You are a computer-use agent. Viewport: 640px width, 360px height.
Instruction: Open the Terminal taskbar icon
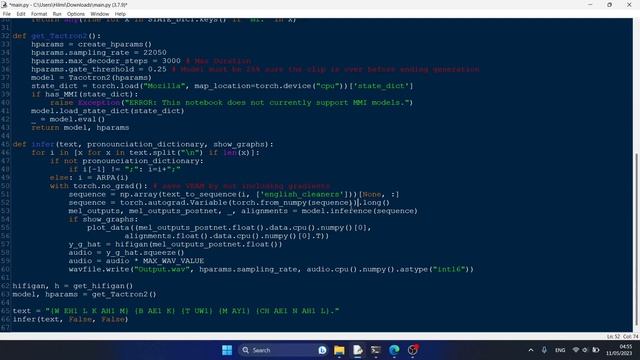coord(376,350)
